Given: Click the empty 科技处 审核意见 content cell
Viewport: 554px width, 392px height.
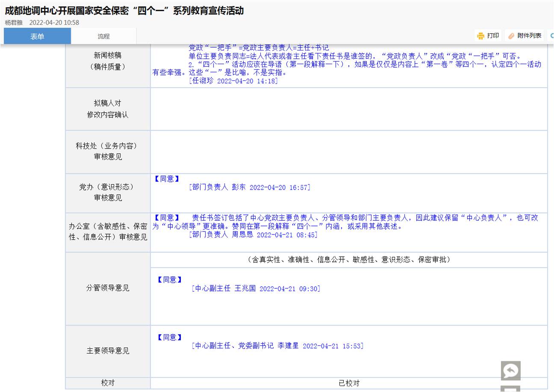Looking at the screenshot, I should tap(348, 152).
